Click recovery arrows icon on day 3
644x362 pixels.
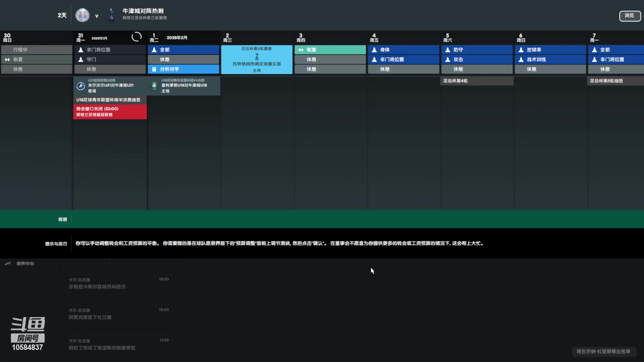coord(301,50)
